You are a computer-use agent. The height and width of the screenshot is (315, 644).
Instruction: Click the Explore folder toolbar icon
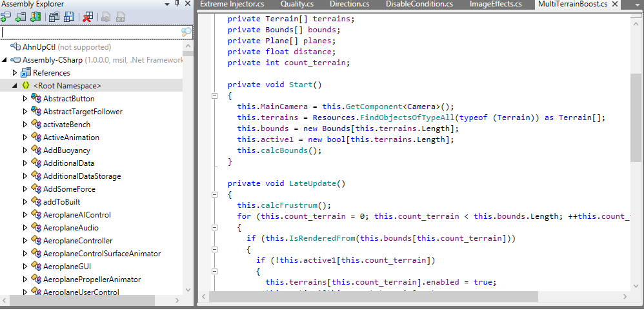21,17
